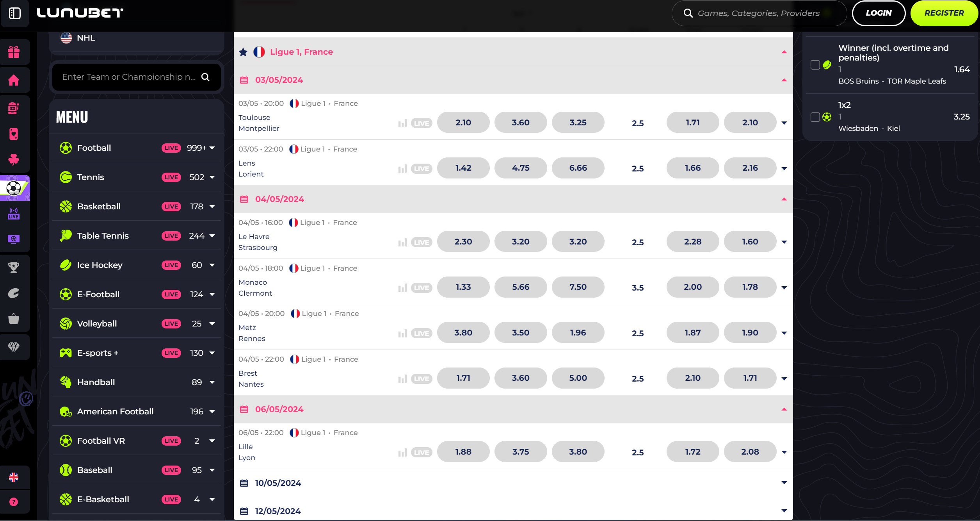Screen dimensions: 980x521
Task: Click the E-sports gamepad icon
Action: pos(66,353)
